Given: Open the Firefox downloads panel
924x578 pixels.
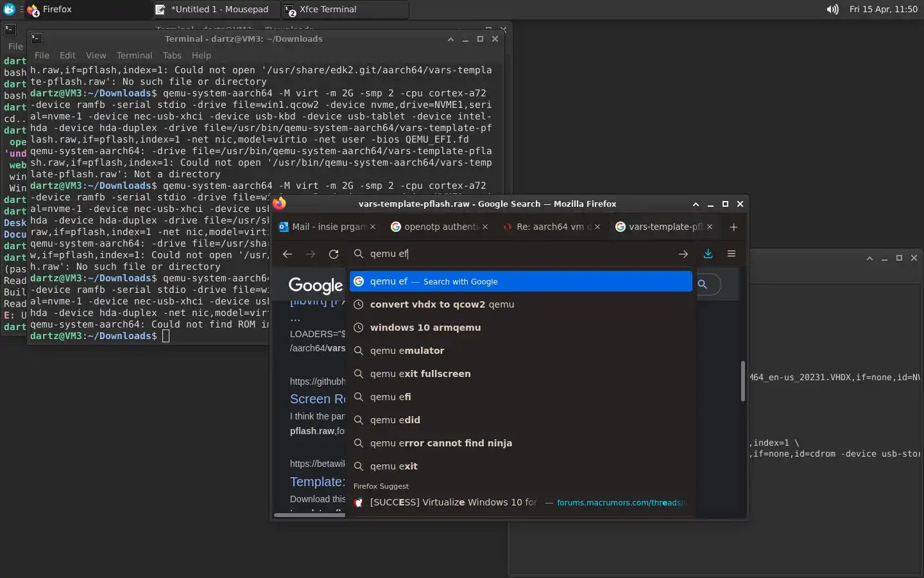Looking at the screenshot, I should point(708,254).
